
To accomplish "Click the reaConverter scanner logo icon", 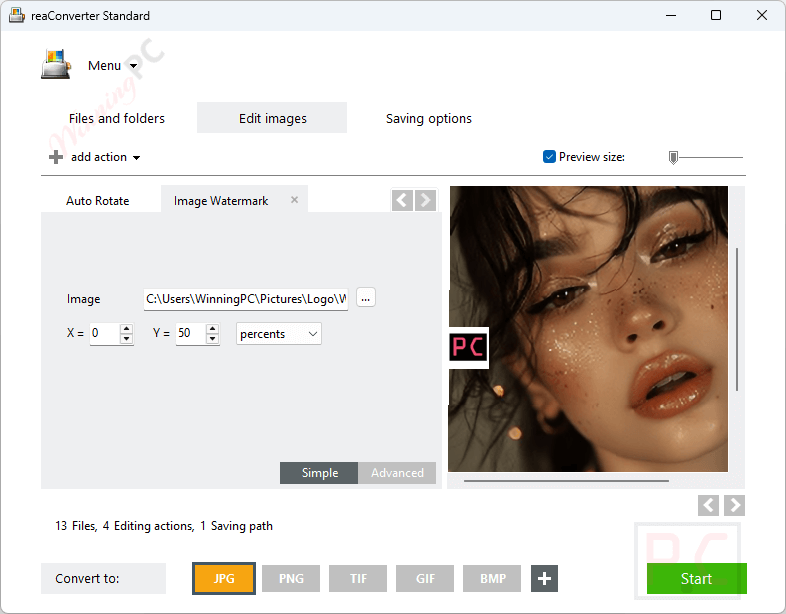I will [56, 65].
